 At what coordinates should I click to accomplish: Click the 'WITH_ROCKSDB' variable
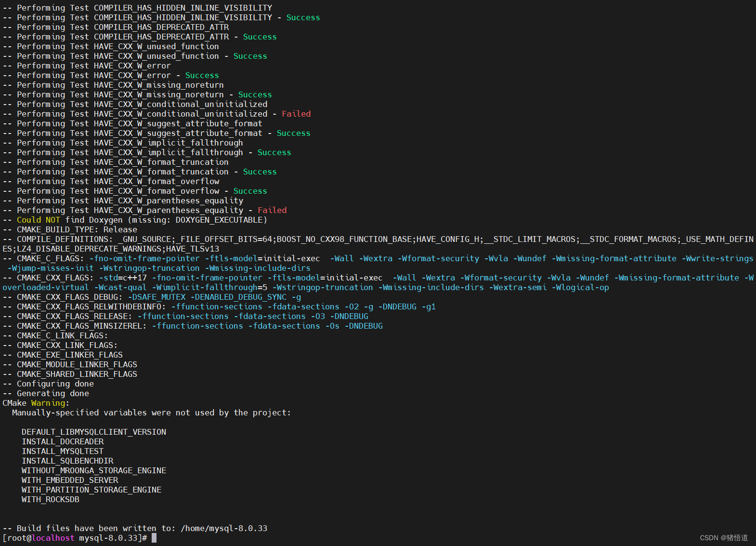(x=51, y=499)
